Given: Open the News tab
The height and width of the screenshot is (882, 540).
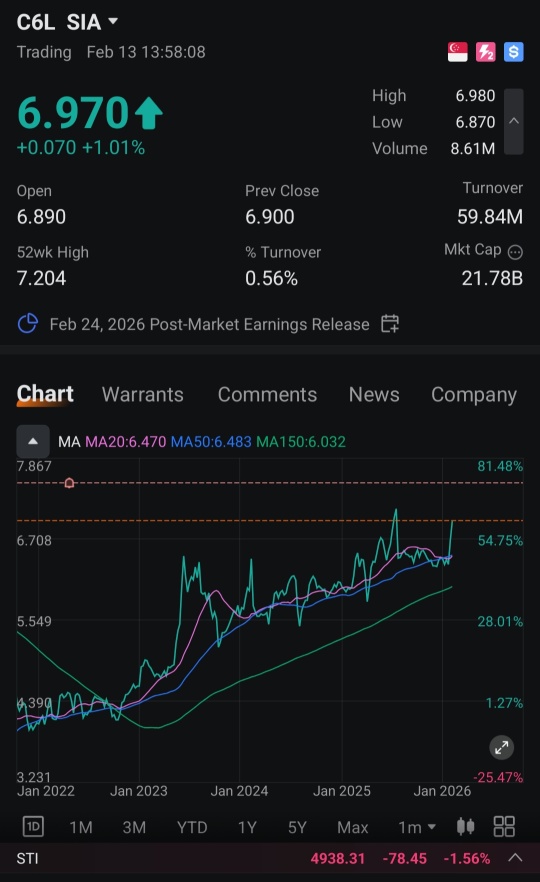Looking at the screenshot, I should coord(374,394).
